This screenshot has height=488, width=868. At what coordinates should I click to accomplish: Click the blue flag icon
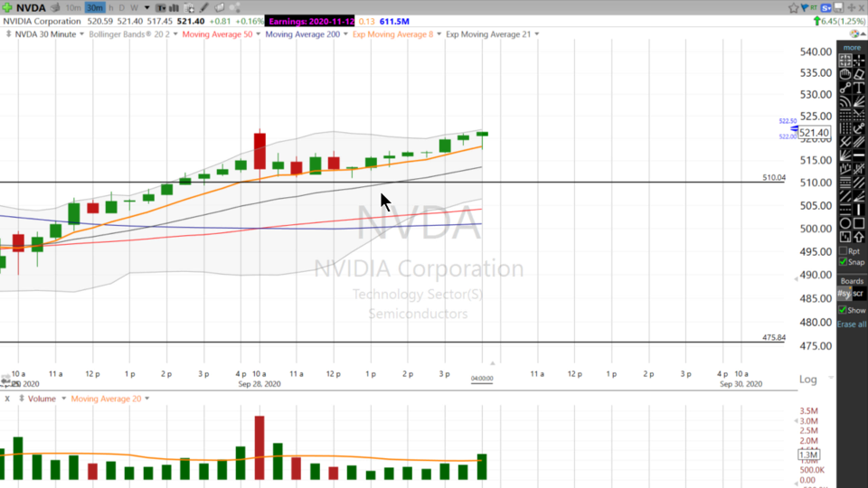805,7
